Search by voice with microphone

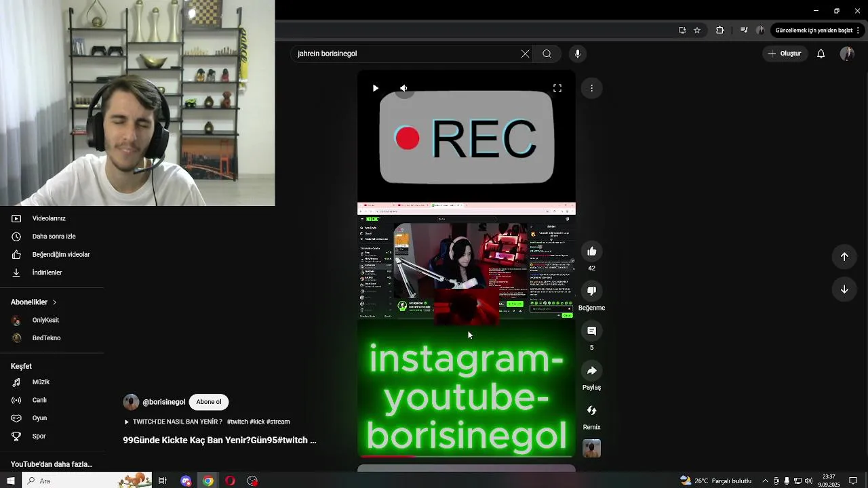coord(577,54)
